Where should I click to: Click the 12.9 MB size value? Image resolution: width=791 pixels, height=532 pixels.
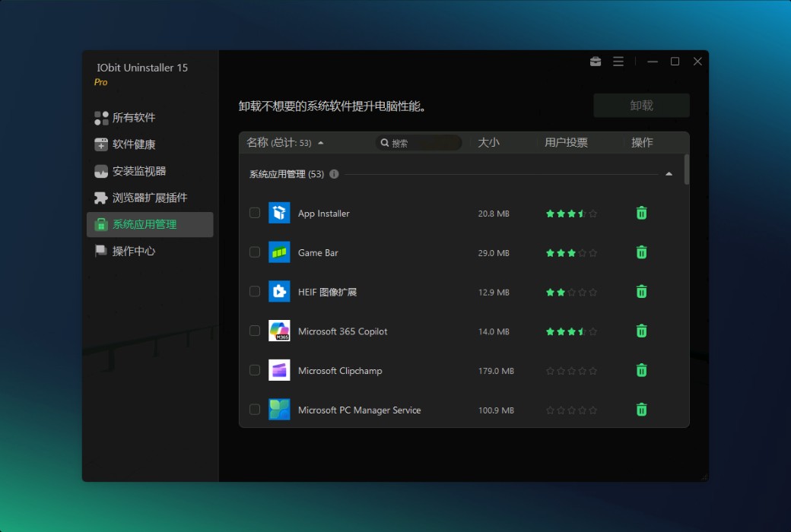tap(494, 292)
